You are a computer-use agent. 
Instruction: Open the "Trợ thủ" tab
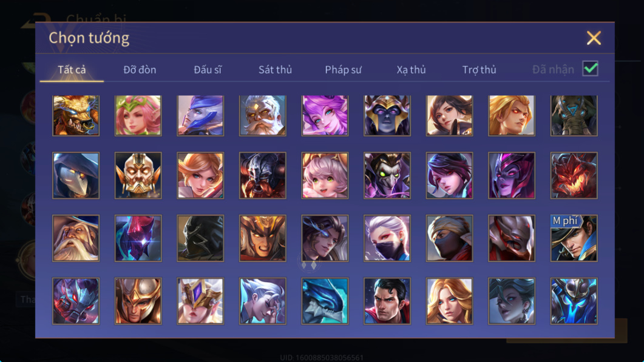(x=480, y=70)
